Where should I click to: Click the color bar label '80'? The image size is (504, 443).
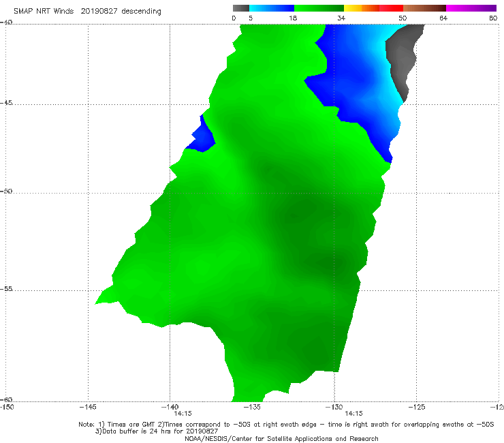click(x=493, y=18)
